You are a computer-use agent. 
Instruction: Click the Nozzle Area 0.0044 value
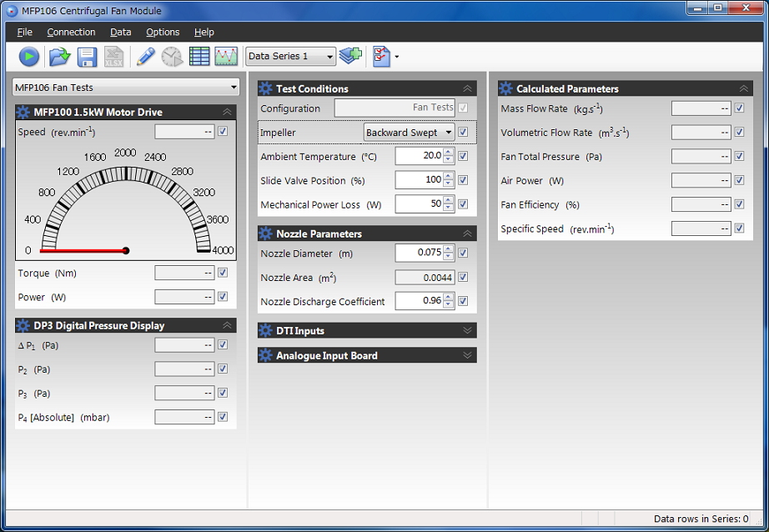(425, 278)
